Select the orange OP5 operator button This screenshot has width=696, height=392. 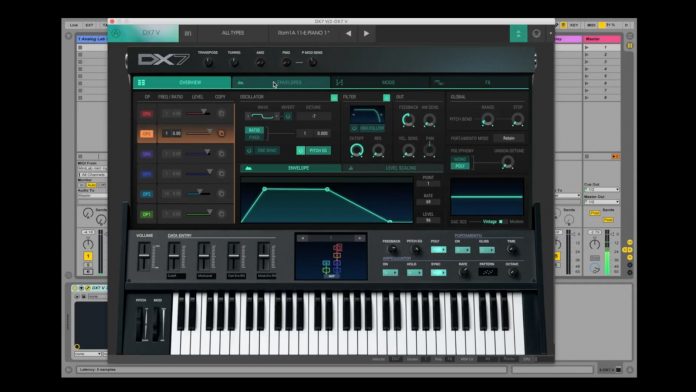(147, 134)
